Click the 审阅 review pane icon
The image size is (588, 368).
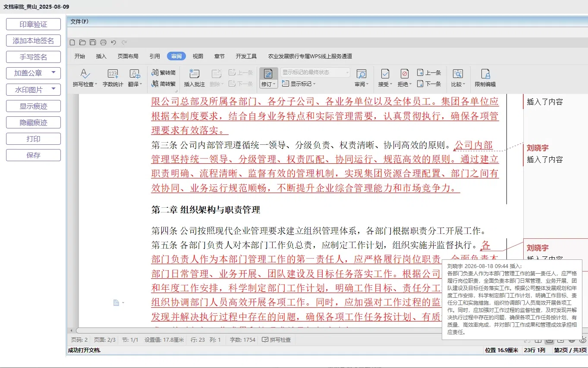point(361,74)
